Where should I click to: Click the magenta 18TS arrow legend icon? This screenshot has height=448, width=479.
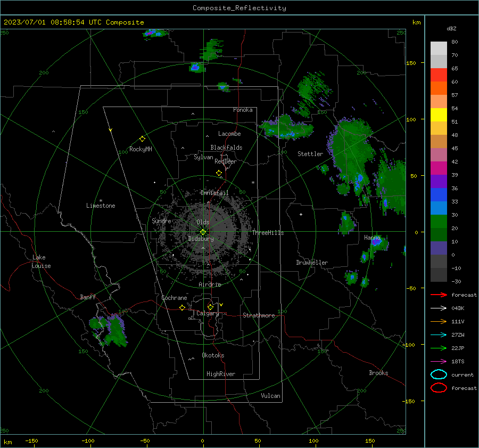pos(439,362)
